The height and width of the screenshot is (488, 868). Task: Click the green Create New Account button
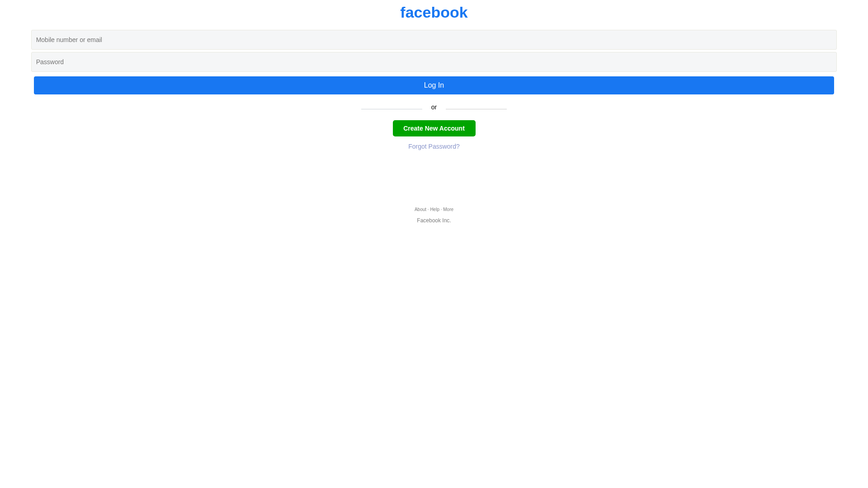point(434,128)
